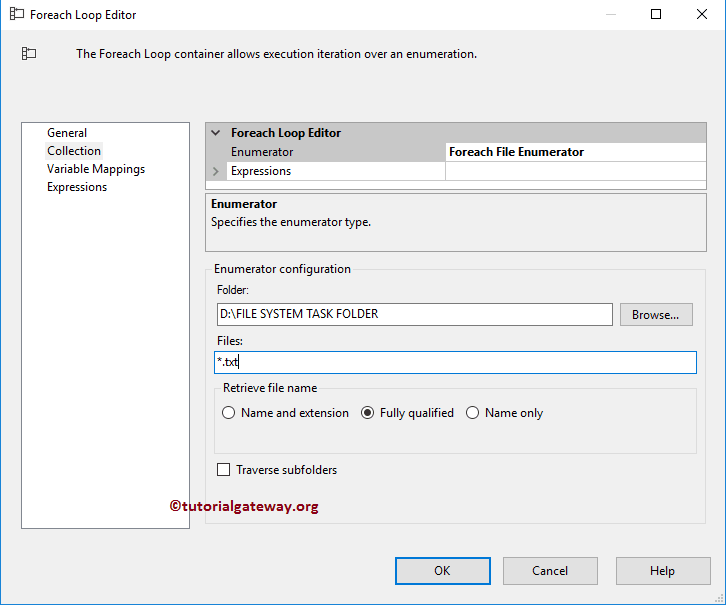Open Help for this dialog
Viewport: 726px width, 605px height.
[663, 571]
